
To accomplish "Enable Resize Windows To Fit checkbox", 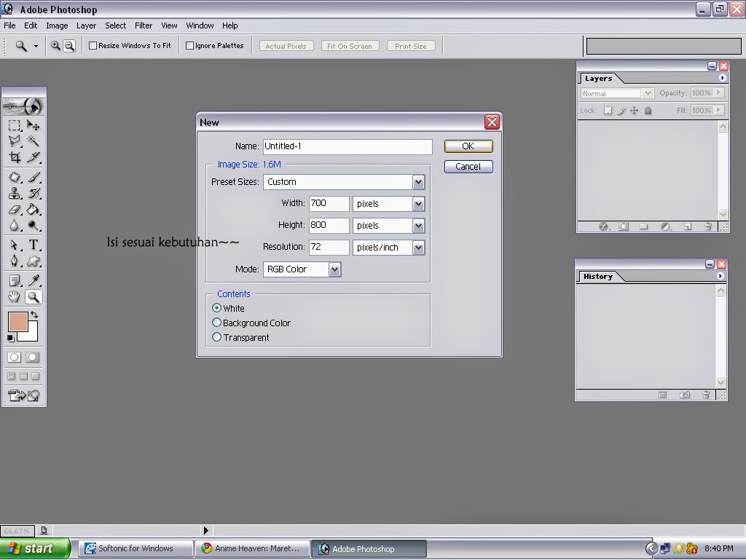I will coord(93,46).
